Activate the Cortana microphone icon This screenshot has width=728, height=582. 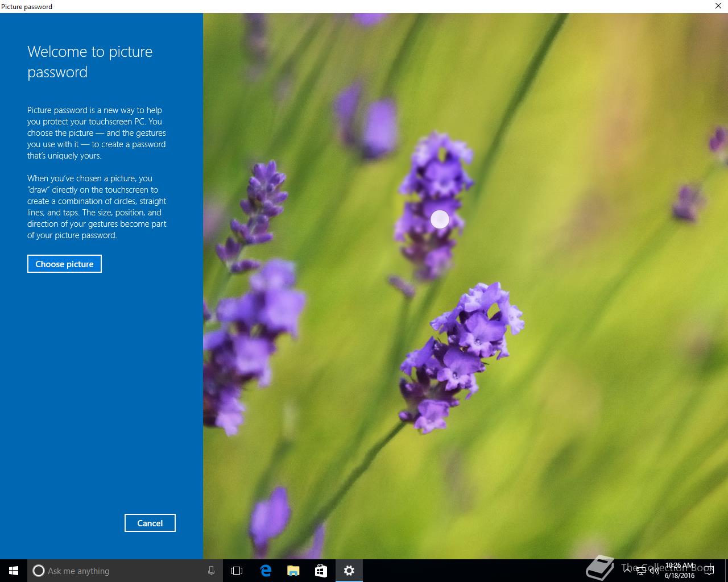point(211,571)
